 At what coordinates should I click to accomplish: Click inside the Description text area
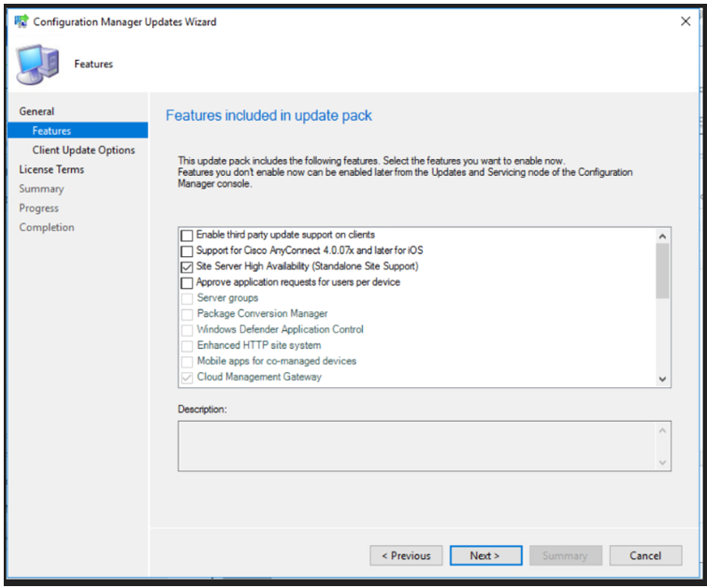click(x=417, y=446)
